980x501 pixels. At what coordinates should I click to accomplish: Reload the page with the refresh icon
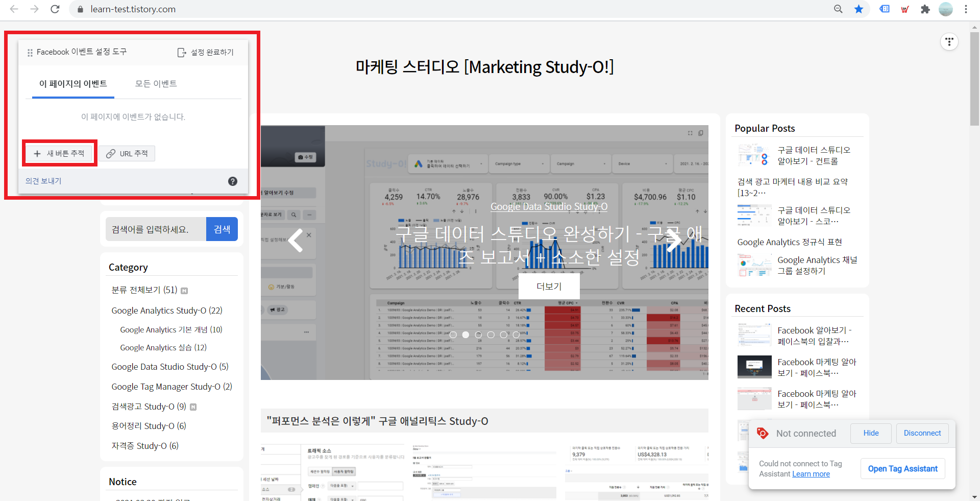click(x=55, y=9)
